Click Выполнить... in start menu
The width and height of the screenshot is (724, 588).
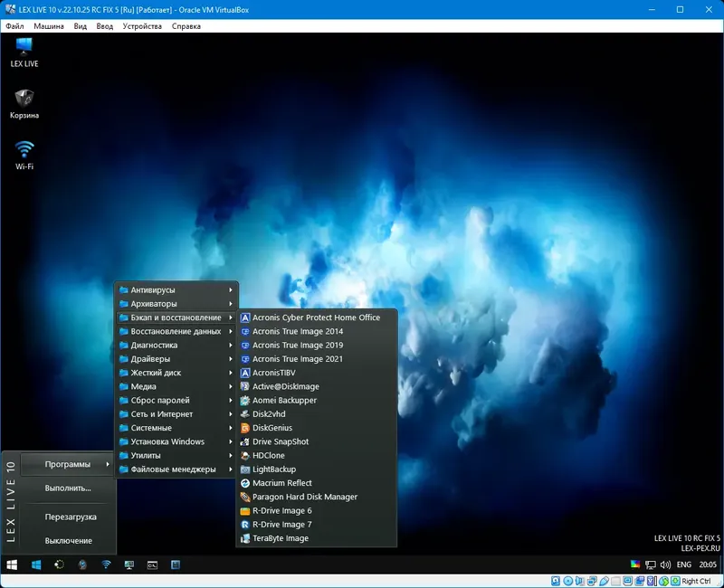coord(67,488)
